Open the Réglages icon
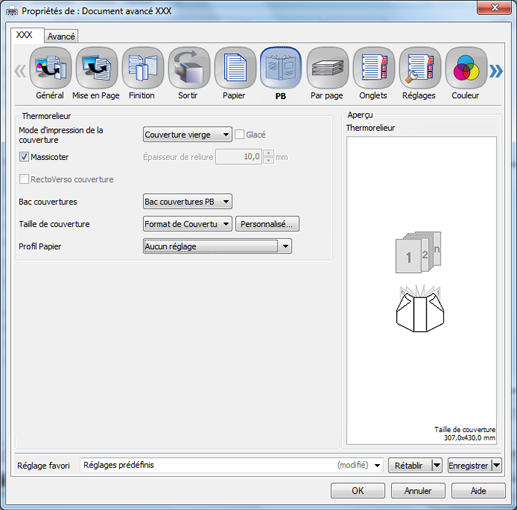This screenshot has width=517, height=510. point(419,68)
